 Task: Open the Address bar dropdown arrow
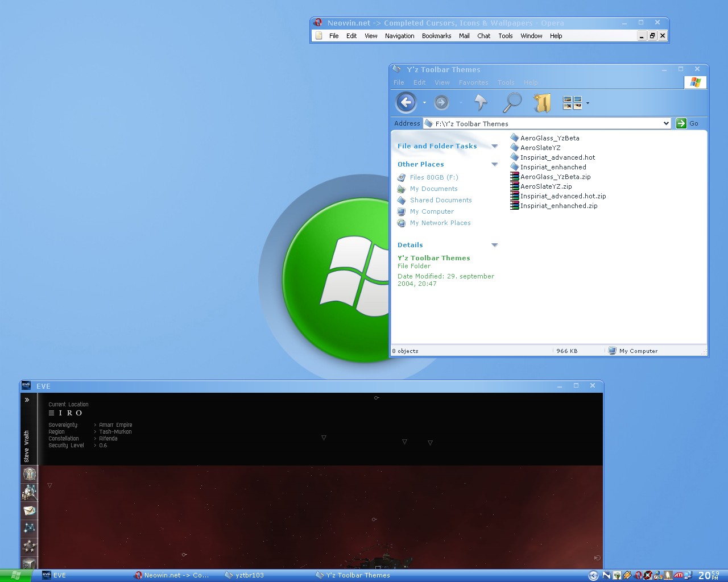(x=666, y=123)
